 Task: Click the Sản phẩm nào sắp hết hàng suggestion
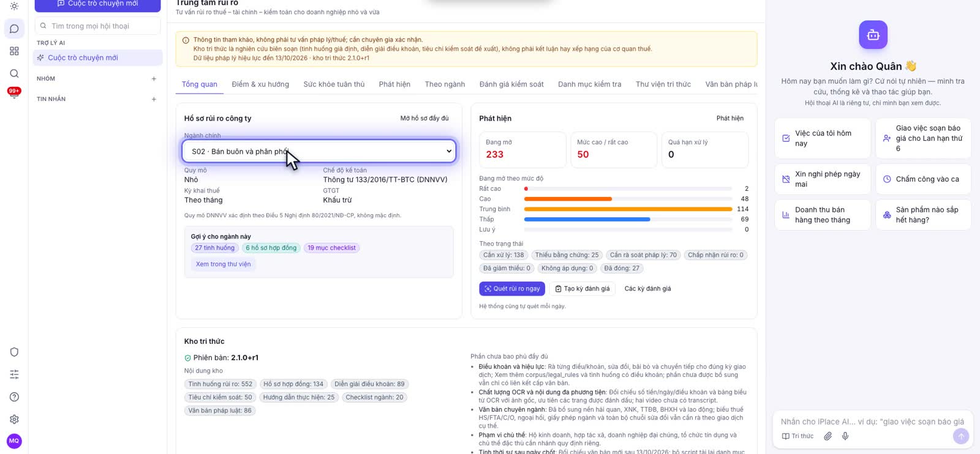coord(923,215)
